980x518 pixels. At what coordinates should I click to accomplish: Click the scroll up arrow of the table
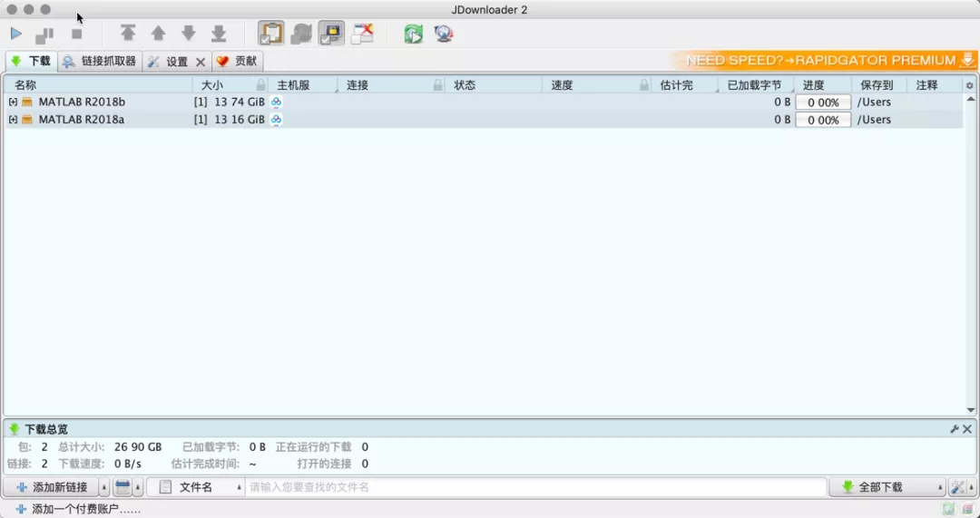[971, 99]
